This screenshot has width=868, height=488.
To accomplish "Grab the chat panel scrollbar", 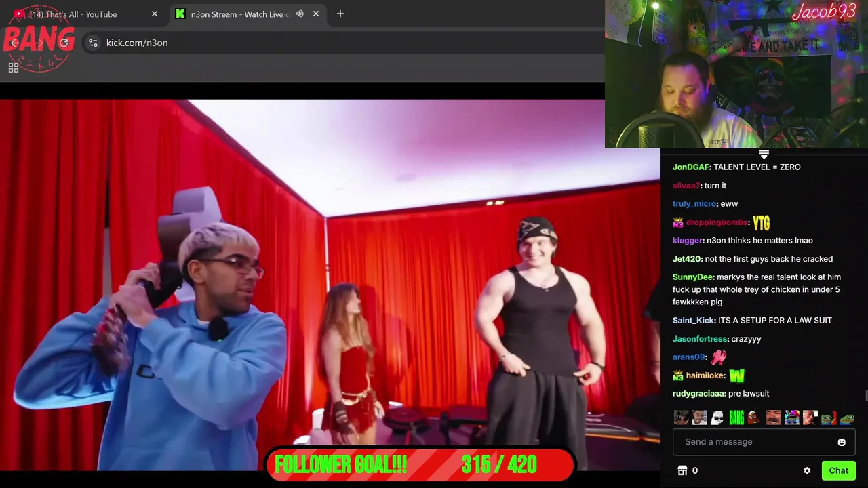I will [x=865, y=396].
